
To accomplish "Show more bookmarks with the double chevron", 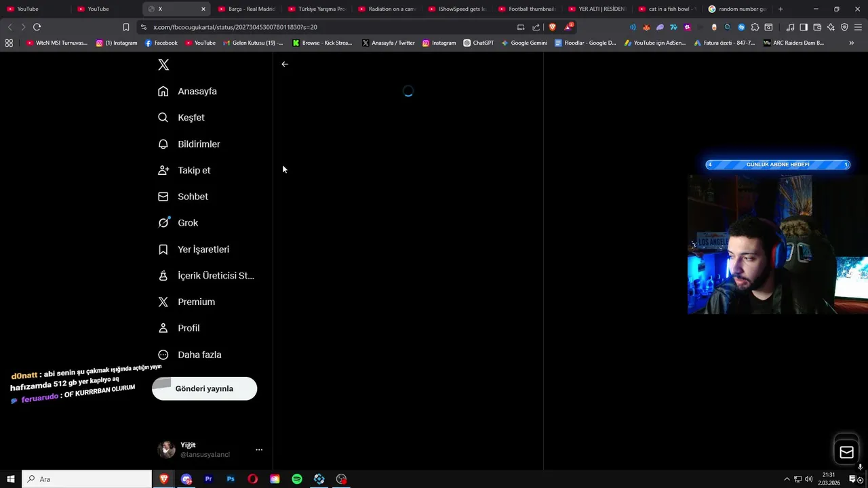I will [851, 43].
